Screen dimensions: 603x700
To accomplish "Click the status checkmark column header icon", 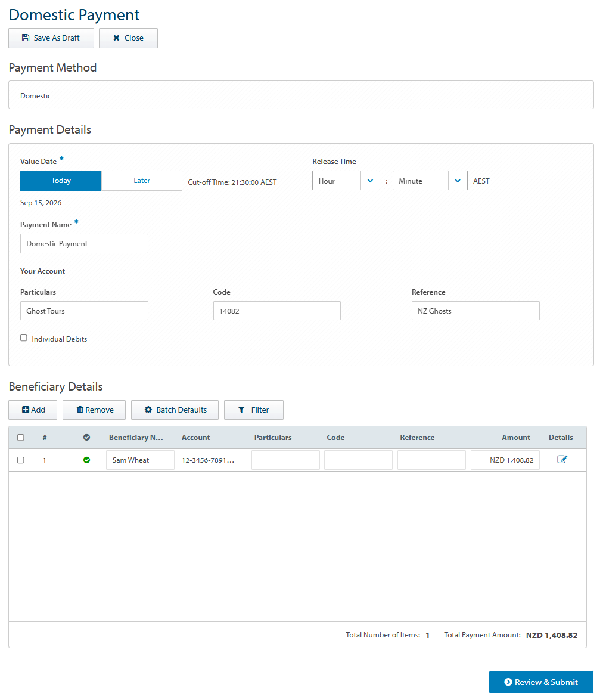I will [86, 438].
